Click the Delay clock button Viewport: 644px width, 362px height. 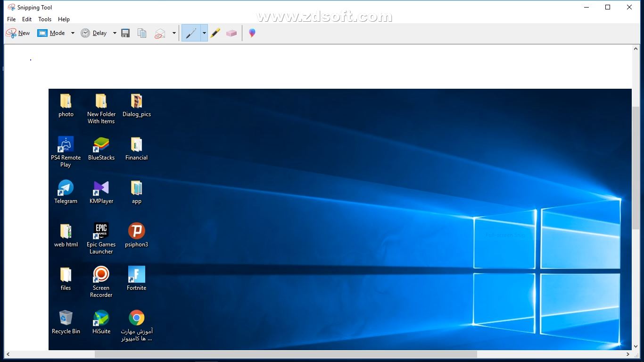(x=94, y=33)
